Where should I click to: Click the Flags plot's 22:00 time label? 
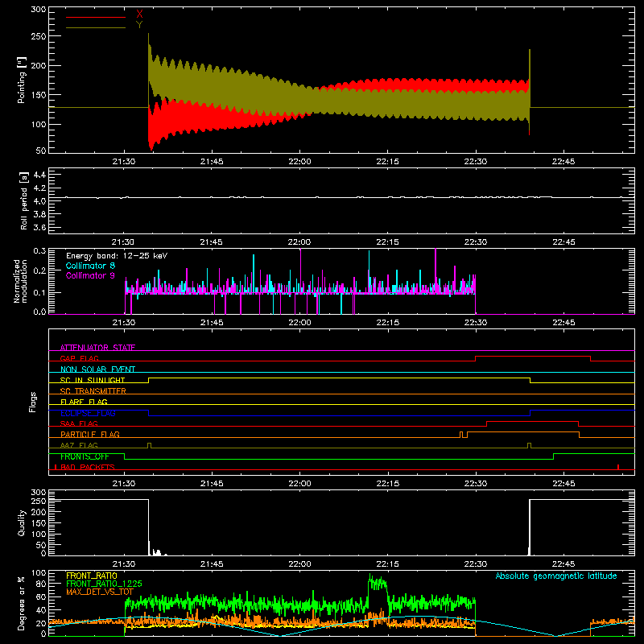[x=299, y=484]
